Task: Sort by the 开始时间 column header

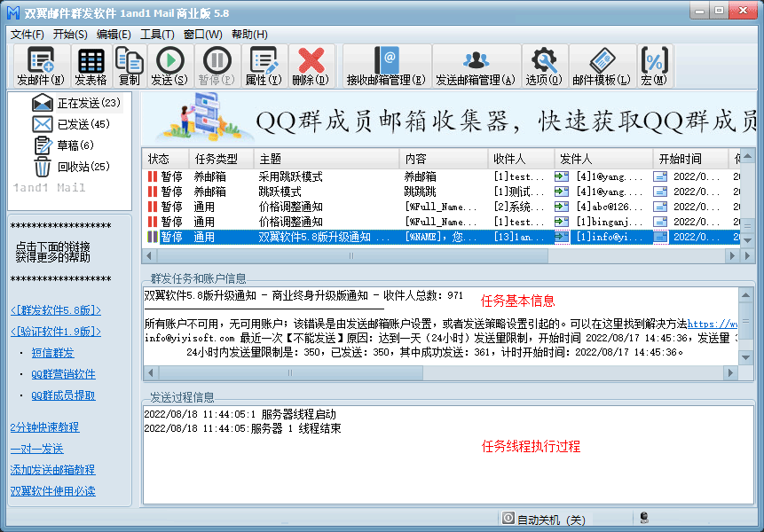Action: [x=691, y=159]
